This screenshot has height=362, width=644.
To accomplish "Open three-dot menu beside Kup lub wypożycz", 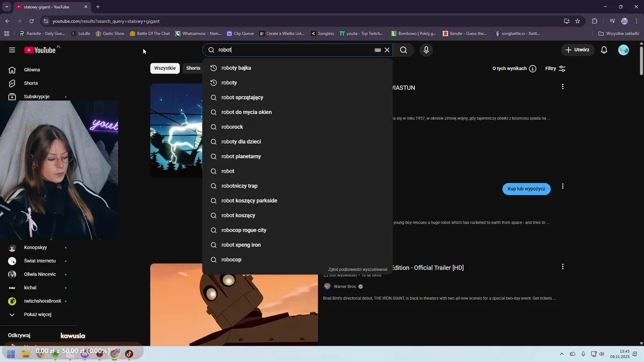I will click(x=562, y=187).
